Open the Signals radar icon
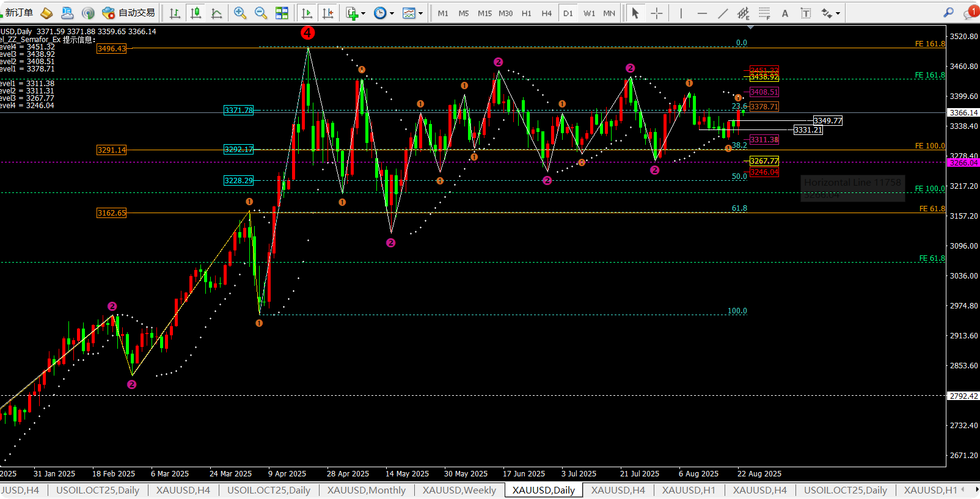This screenshot has height=499, width=980. click(x=88, y=13)
